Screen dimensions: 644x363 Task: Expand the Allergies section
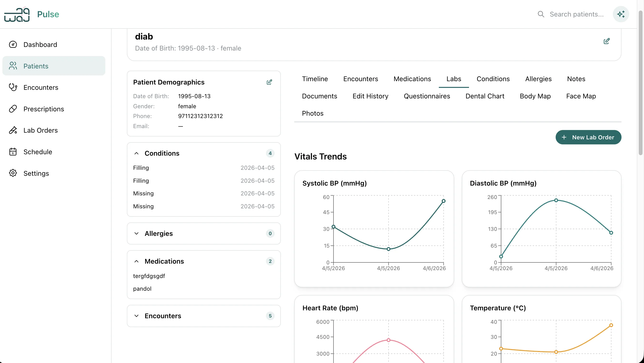(136, 233)
